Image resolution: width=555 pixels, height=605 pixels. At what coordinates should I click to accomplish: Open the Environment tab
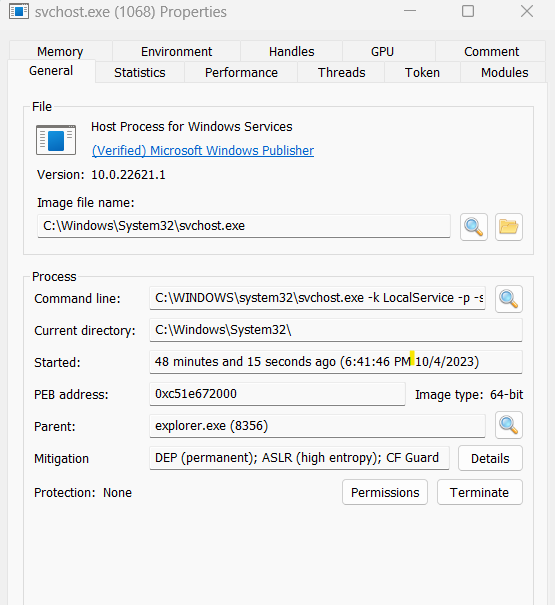point(176,51)
